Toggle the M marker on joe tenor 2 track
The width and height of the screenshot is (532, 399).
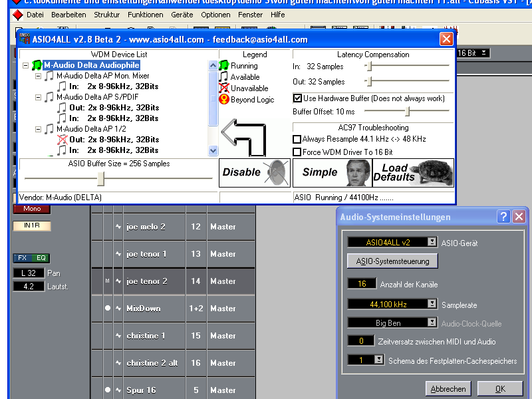(x=108, y=281)
